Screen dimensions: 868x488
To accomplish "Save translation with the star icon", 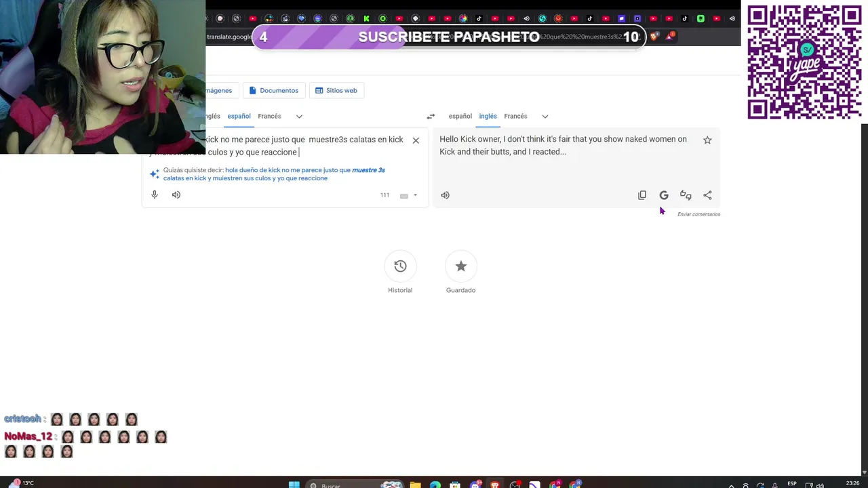I will click(707, 140).
